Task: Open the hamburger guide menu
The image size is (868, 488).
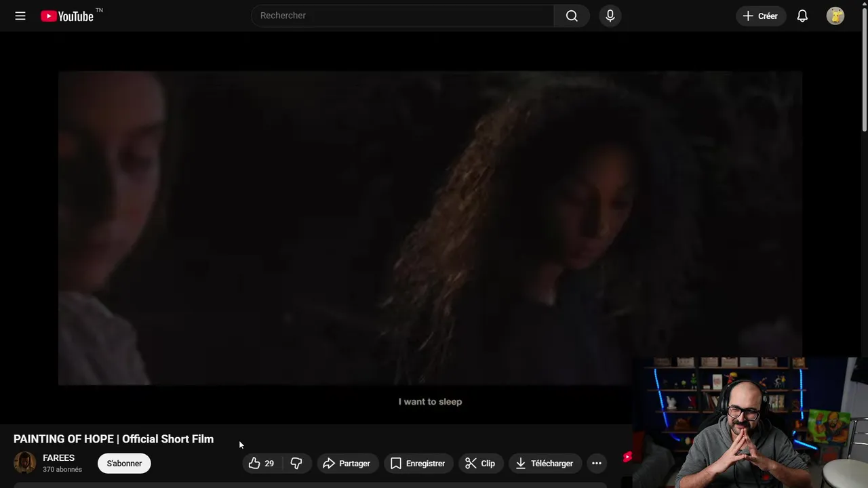Action: click(x=20, y=16)
